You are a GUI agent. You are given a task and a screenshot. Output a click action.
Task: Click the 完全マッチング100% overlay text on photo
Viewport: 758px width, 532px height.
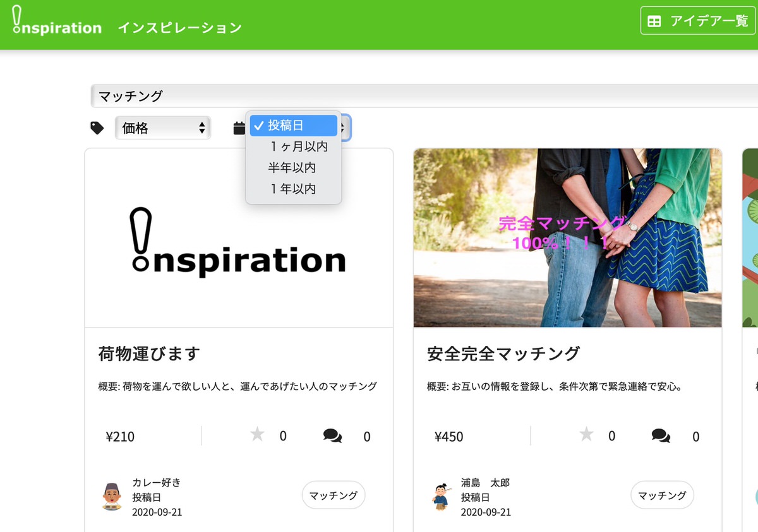tap(561, 233)
